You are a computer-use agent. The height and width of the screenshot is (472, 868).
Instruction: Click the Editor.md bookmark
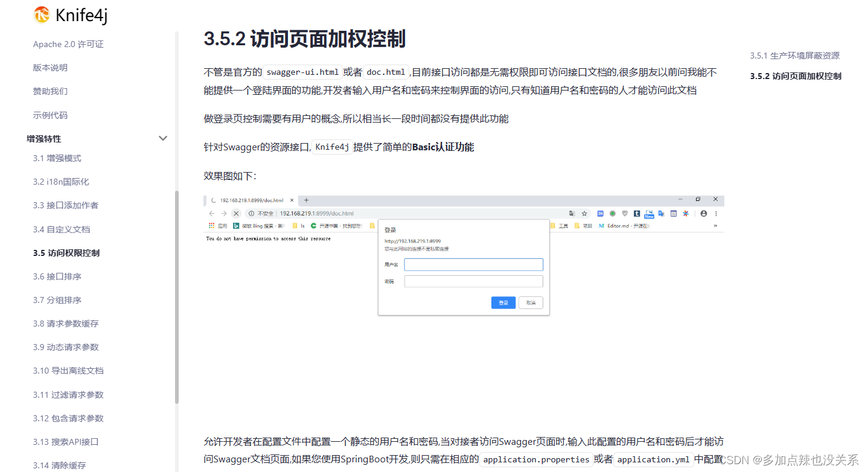click(x=624, y=226)
